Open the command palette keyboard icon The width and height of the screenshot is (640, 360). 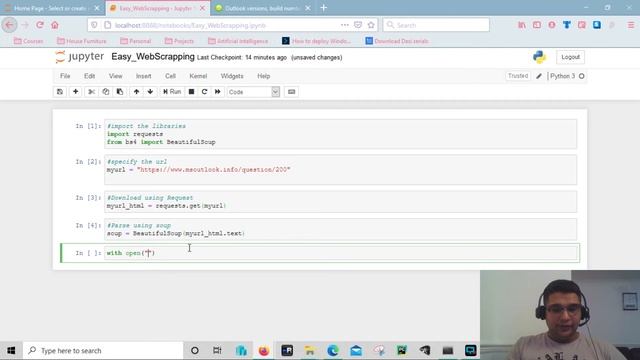pos(291,92)
